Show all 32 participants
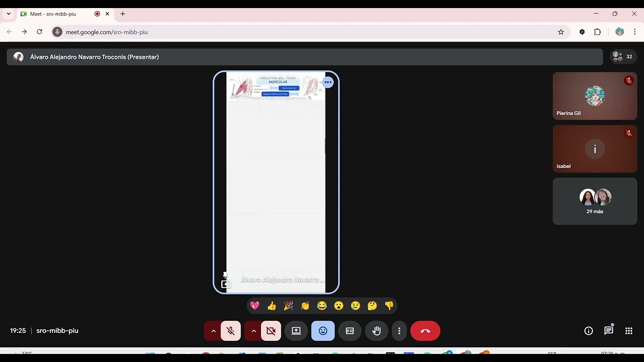The height and width of the screenshot is (362, 644). (x=623, y=57)
